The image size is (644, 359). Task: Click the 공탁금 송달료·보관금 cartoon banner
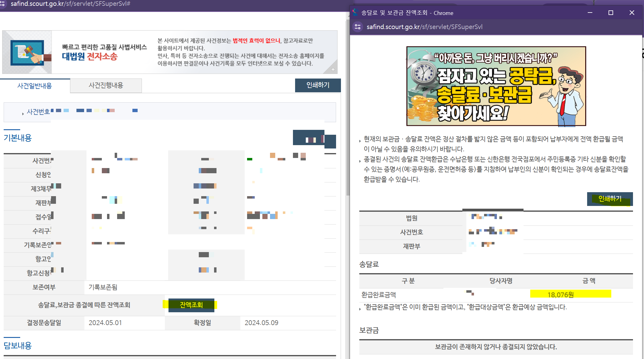click(496, 86)
